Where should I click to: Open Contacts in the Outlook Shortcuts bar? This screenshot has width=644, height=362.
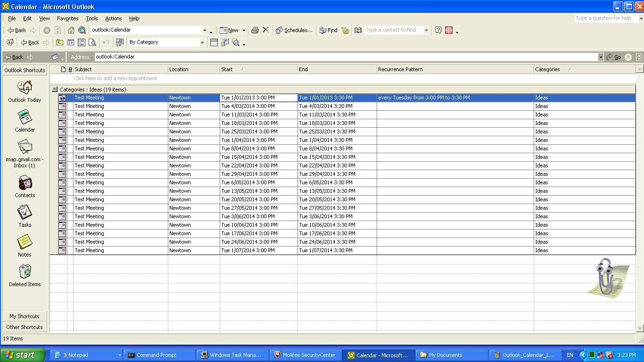pyautogui.click(x=25, y=187)
